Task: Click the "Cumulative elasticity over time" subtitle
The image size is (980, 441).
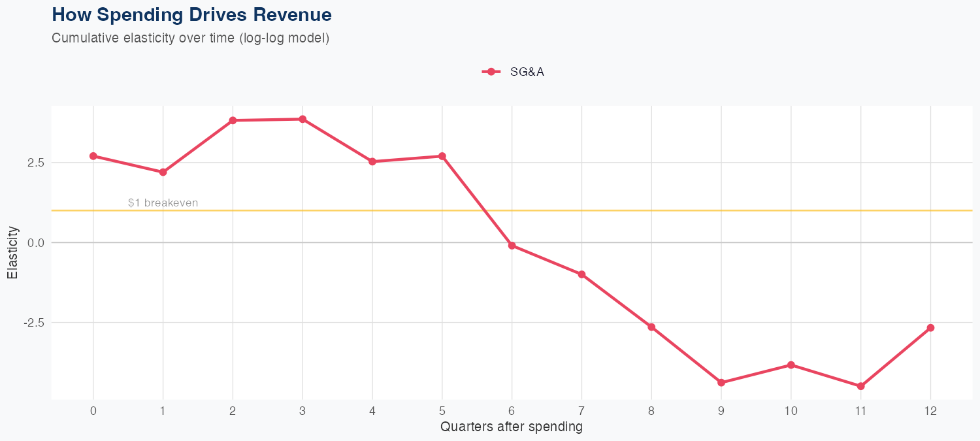Action: tap(190, 38)
